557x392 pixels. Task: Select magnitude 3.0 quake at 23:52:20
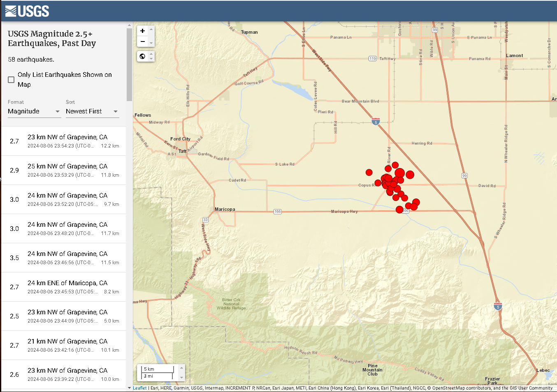coord(64,200)
